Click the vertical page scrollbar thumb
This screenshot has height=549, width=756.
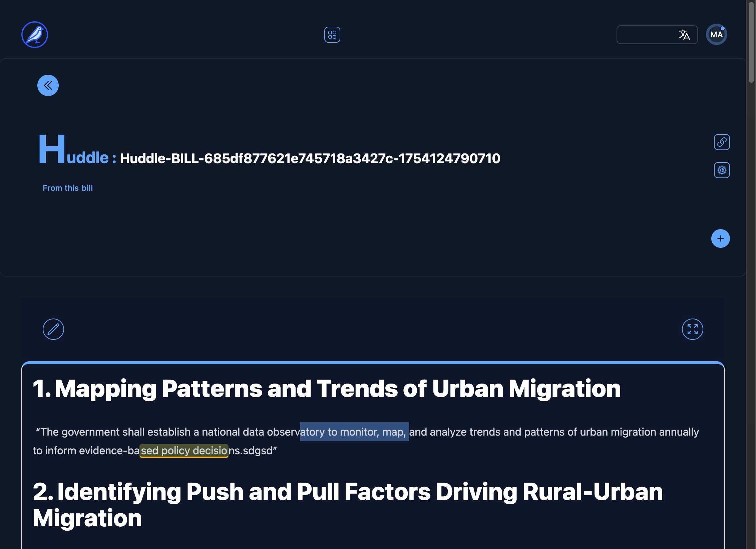pyautogui.click(x=751, y=42)
